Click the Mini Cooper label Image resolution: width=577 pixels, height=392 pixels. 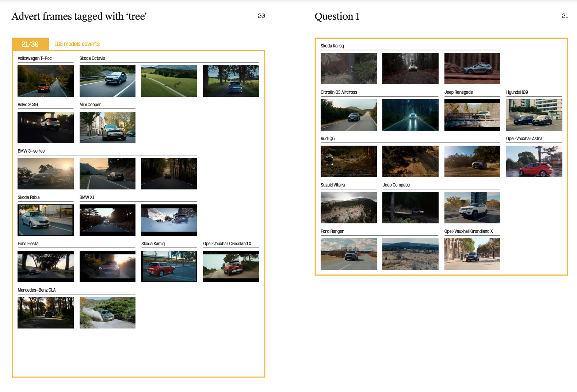point(90,105)
